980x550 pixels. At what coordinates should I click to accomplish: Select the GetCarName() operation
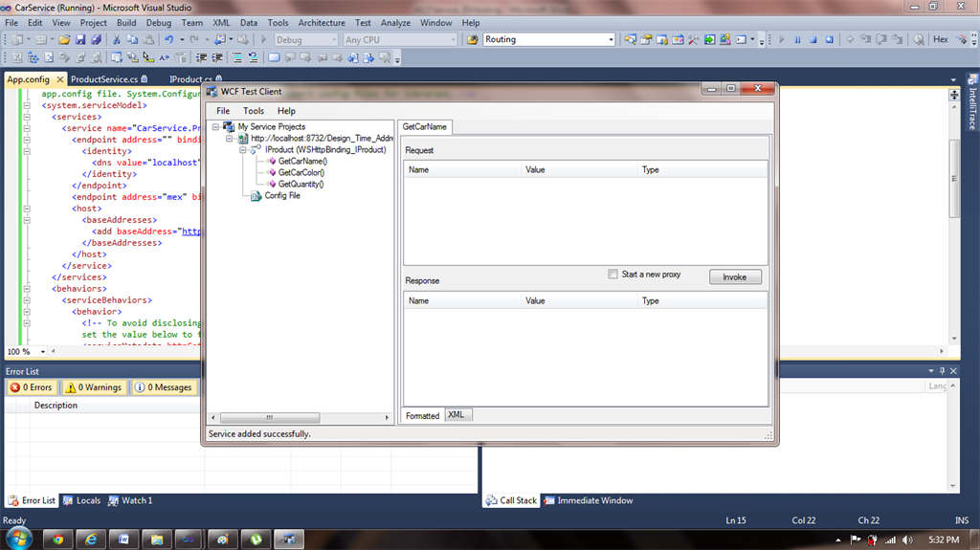point(302,162)
